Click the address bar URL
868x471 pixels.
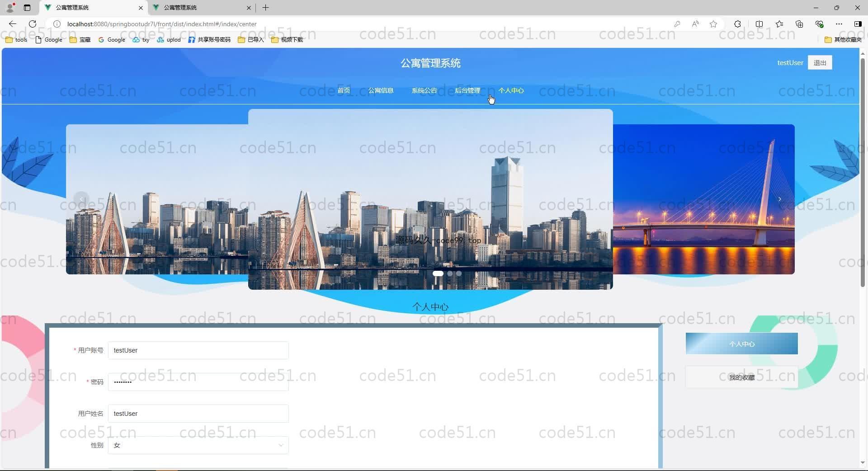click(x=162, y=24)
